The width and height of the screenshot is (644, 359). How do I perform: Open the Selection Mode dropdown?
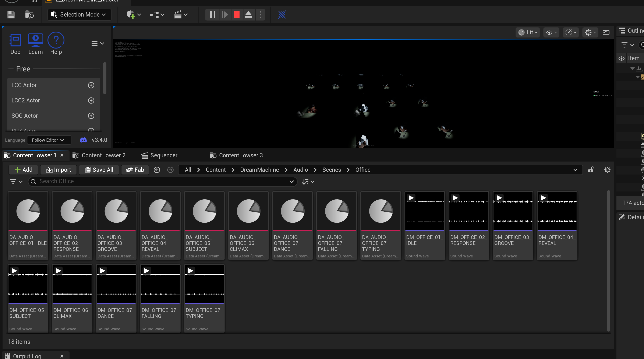79,14
